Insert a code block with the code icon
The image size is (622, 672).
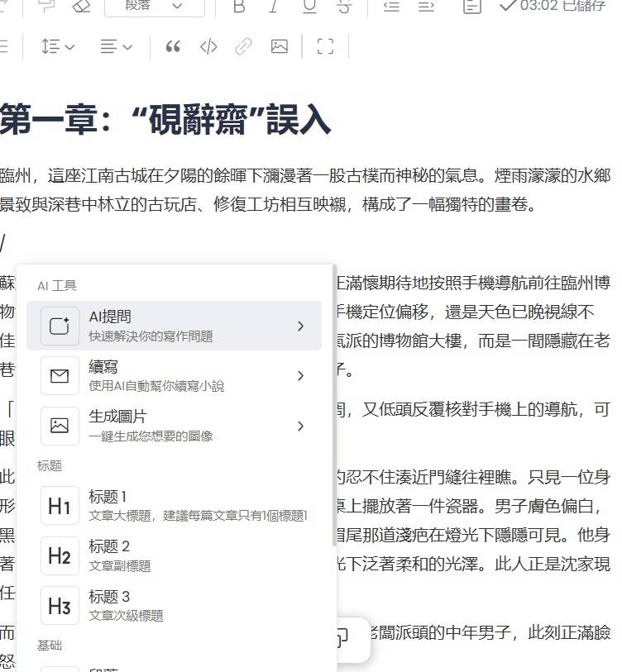[x=208, y=47]
